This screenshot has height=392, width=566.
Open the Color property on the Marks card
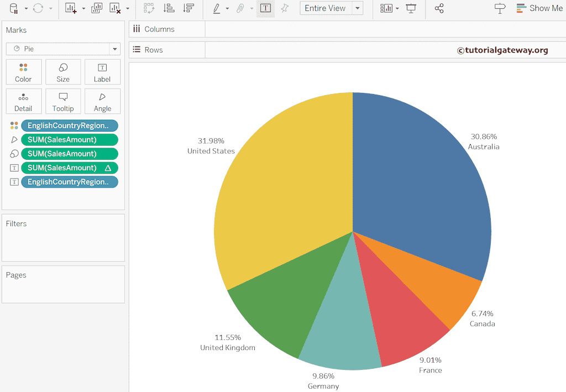(23, 71)
